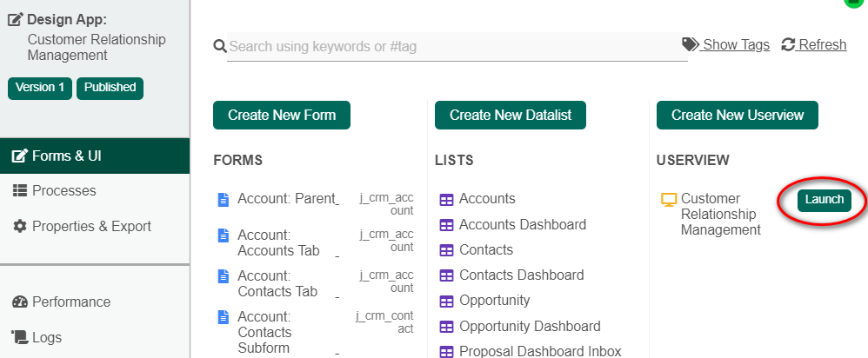The width and height of the screenshot is (868, 358).
Task: Click the userview monitor icon
Action: [x=669, y=200]
